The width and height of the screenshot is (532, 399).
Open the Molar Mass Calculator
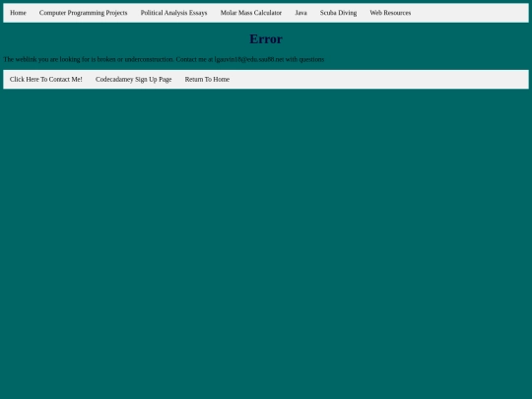coord(251,13)
